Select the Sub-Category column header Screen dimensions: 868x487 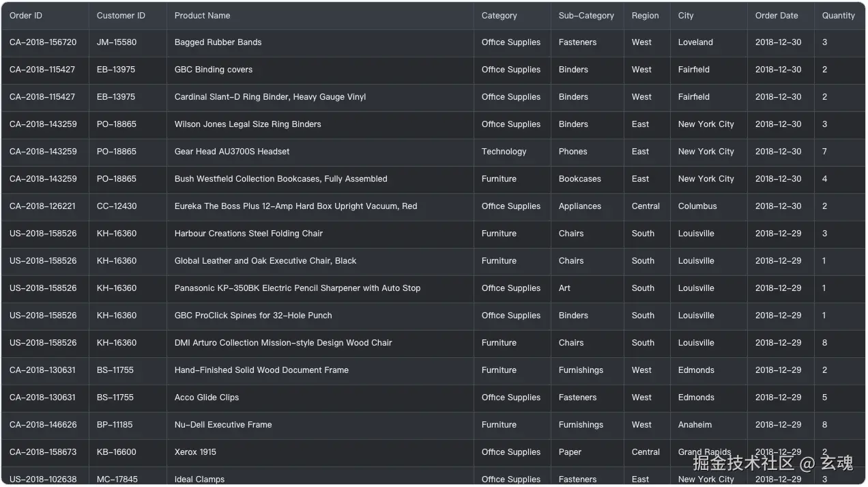click(x=586, y=16)
